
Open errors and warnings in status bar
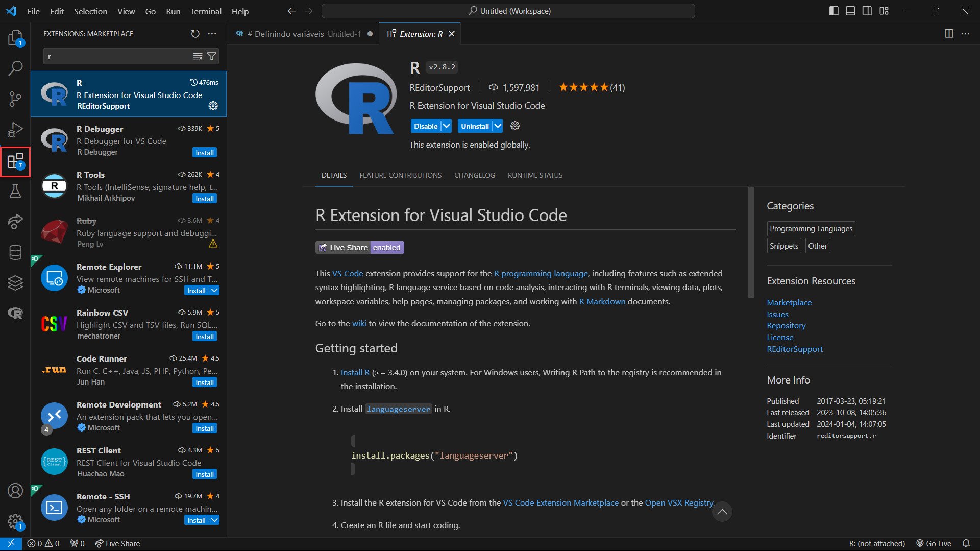click(43, 544)
